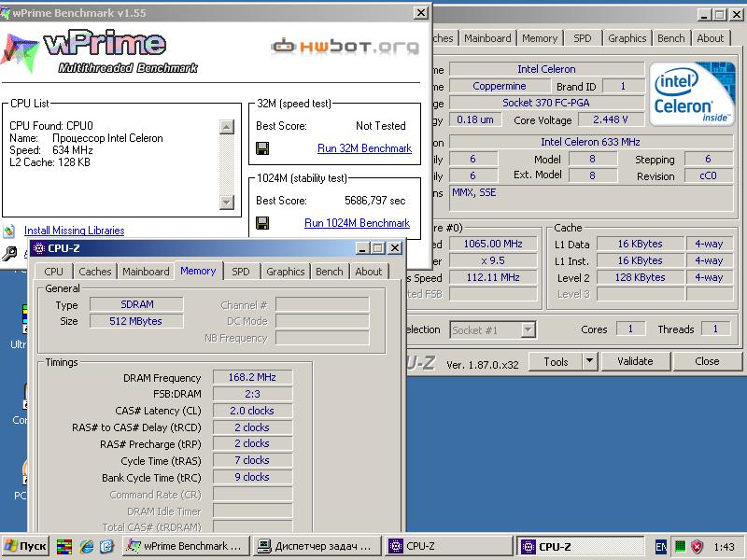Click the Intel Celeron inside logo
This screenshot has width=747, height=560.
[692, 94]
